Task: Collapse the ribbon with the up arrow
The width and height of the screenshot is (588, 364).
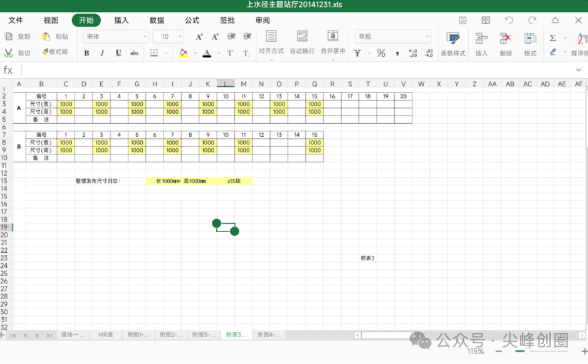Action: tap(555, 20)
